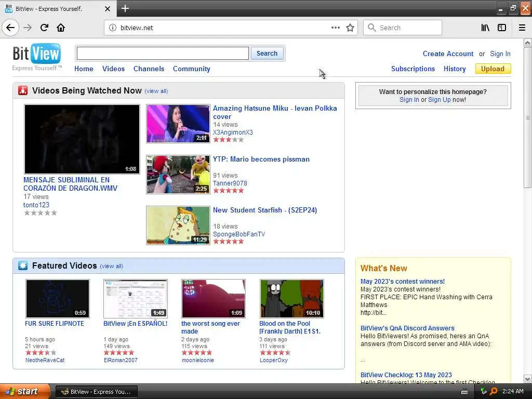532x399 pixels.
Task: Toggle the sidebar view icon
Action: [502, 28]
